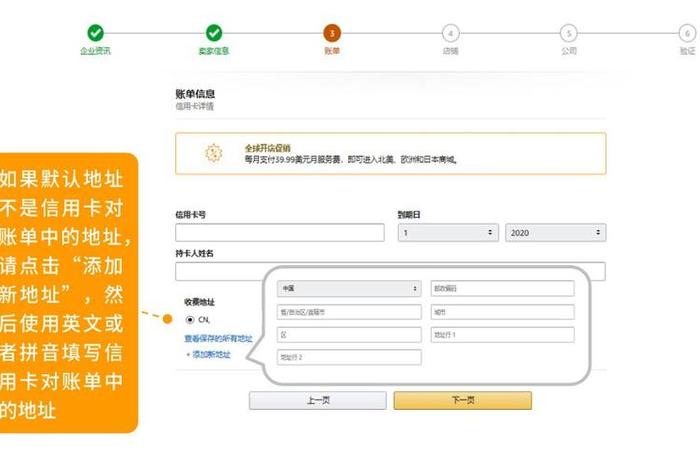Click the promotion badge icon beside 全球开店促销
Screen dimensions: 700x470
click(214, 153)
